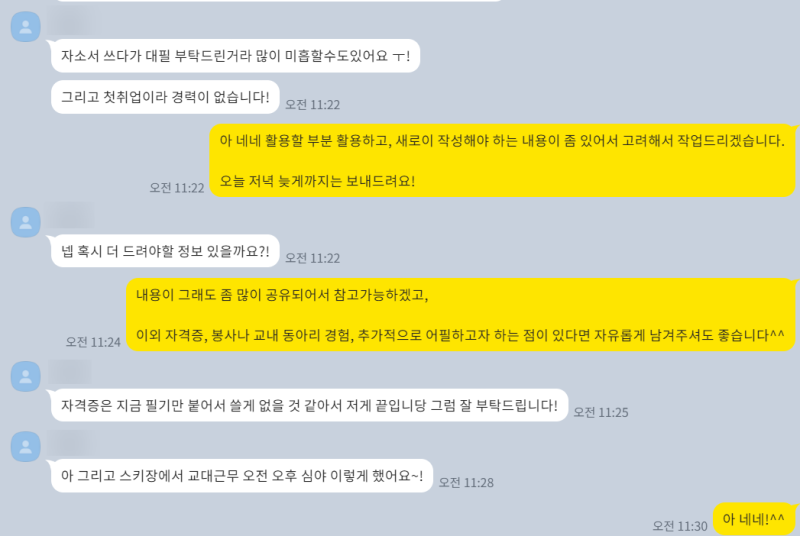Click avatar above the '자격증은 지금 필기만' message

point(26,376)
